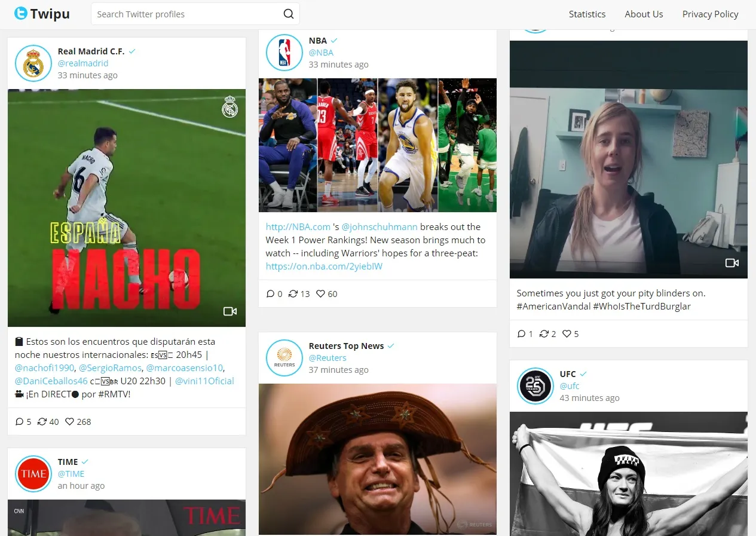The width and height of the screenshot is (756, 536).
Task: Open the @Reuters handle link
Action: [x=328, y=358]
